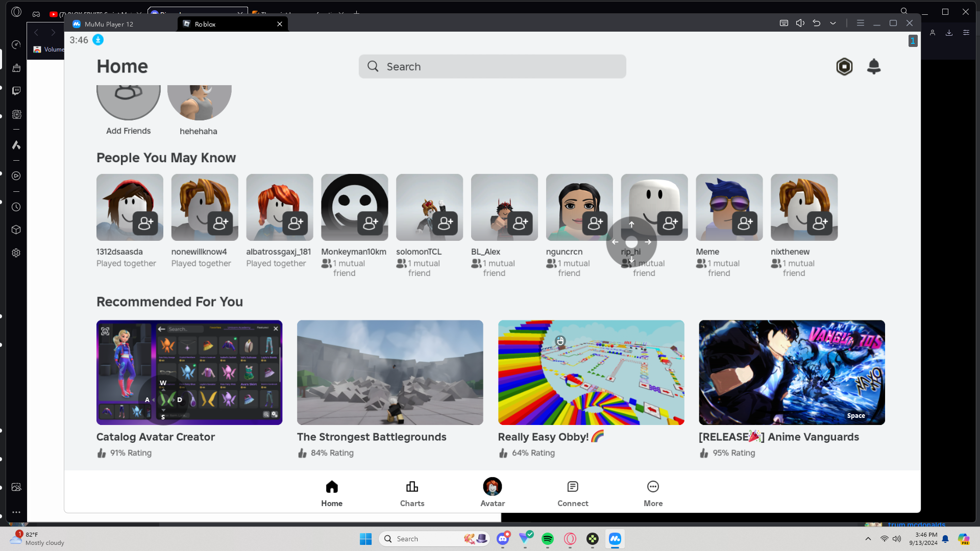Click the MuMu volume speaker icon
Viewport: 980px width, 551px height.
tap(800, 23)
